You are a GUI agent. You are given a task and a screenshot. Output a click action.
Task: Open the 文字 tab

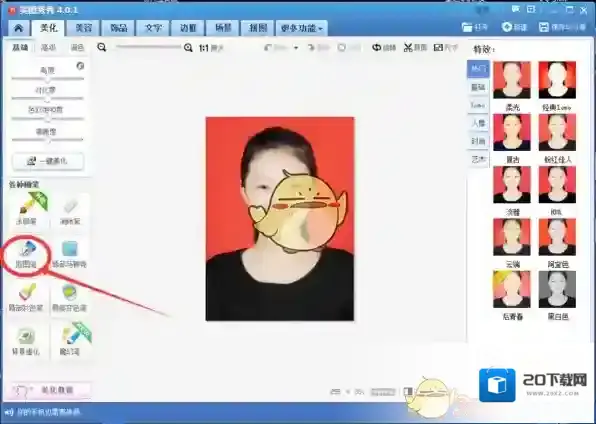pyautogui.click(x=153, y=28)
